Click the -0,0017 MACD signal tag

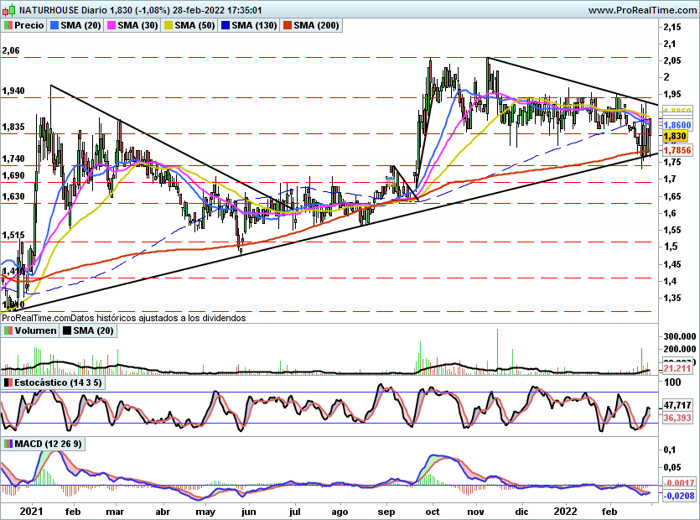pyautogui.click(x=679, y=483)
